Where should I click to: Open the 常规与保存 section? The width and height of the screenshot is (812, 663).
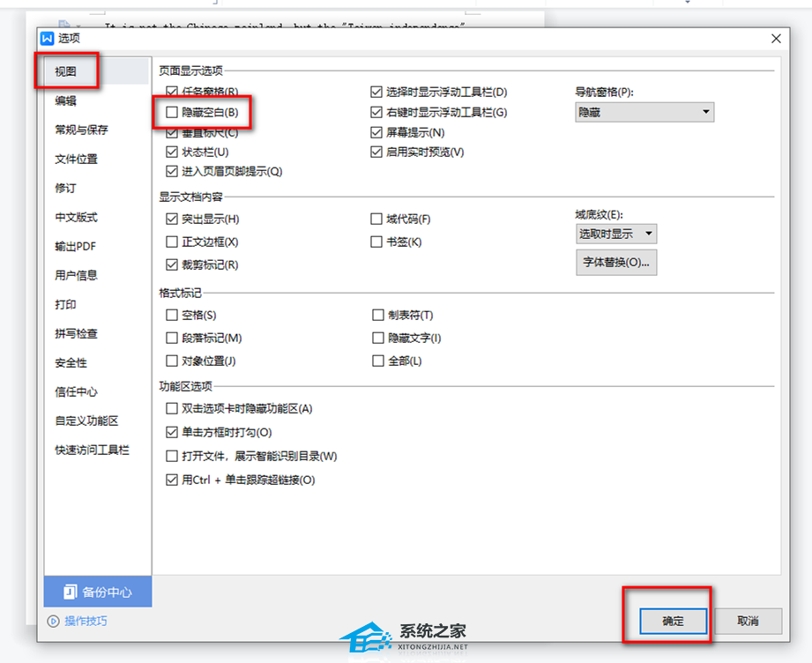click(81, 130)
